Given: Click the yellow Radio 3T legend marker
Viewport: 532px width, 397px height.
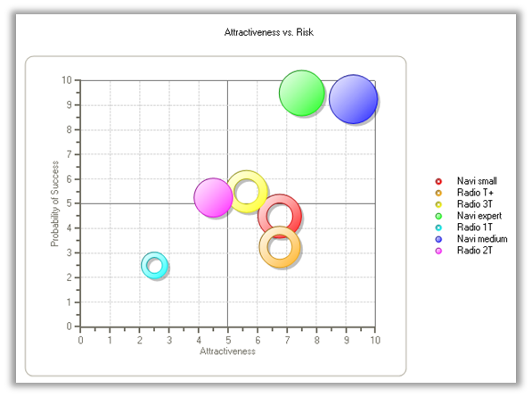Looking at the screenshot, I should point(438,204).
